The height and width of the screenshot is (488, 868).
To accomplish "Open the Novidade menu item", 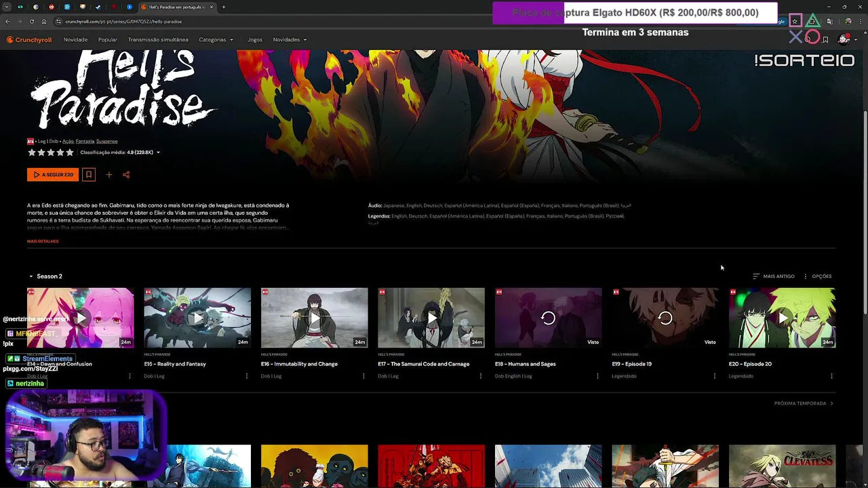I will (x=75, y=40).
